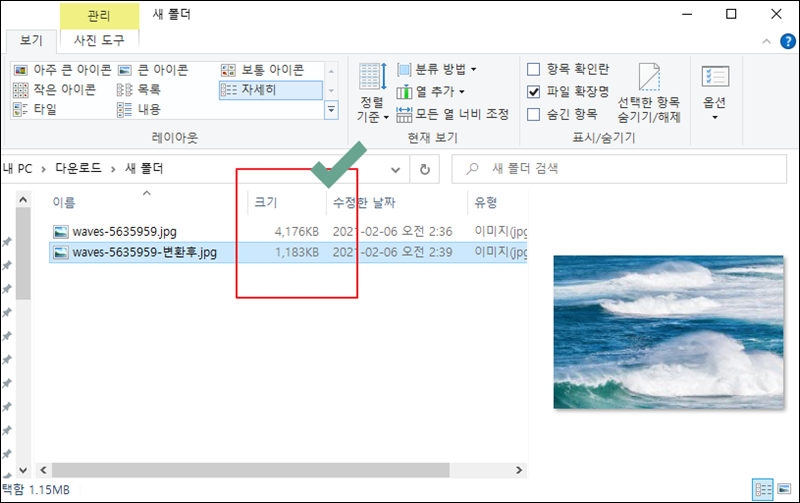Viewport: 800px width, 503px height.
Task: Select the list (목록) layout
Action: pos(139,90)
